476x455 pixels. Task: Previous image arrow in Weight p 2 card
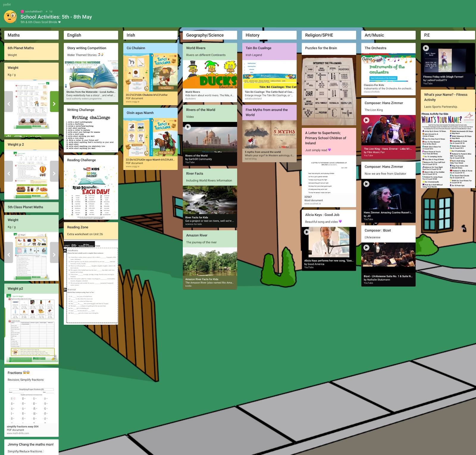coord(9,173)
